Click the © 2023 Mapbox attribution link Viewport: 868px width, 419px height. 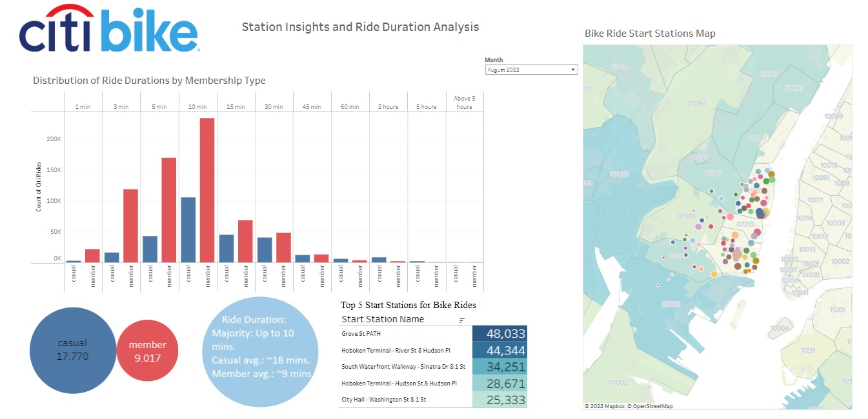click(x=605, y=406)
